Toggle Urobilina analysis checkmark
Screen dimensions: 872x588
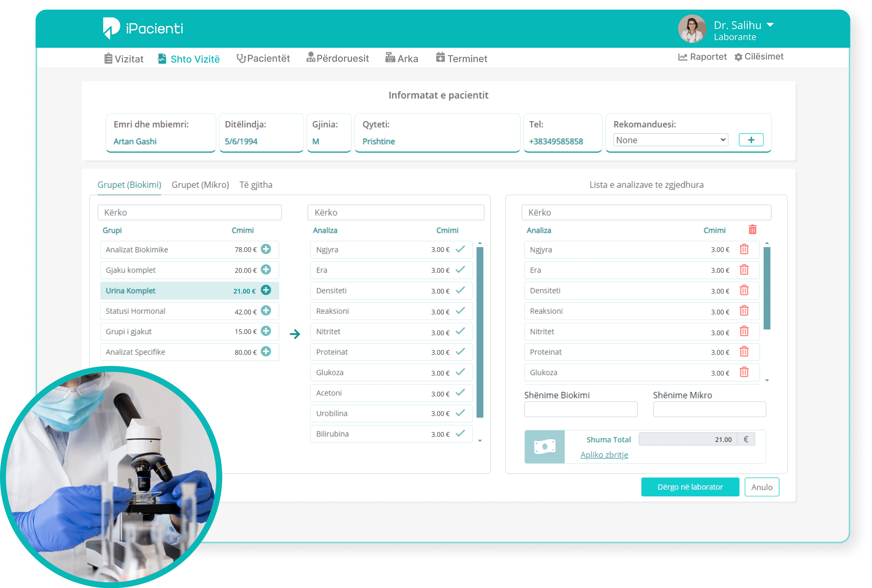460,413
